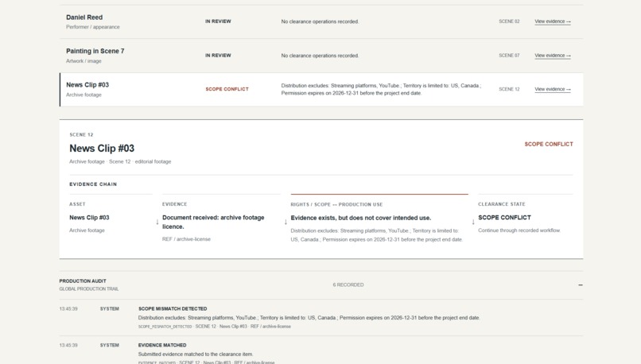Click SCOPE MISMATCH DETECTED audit entry title

[x=173, y=309]
